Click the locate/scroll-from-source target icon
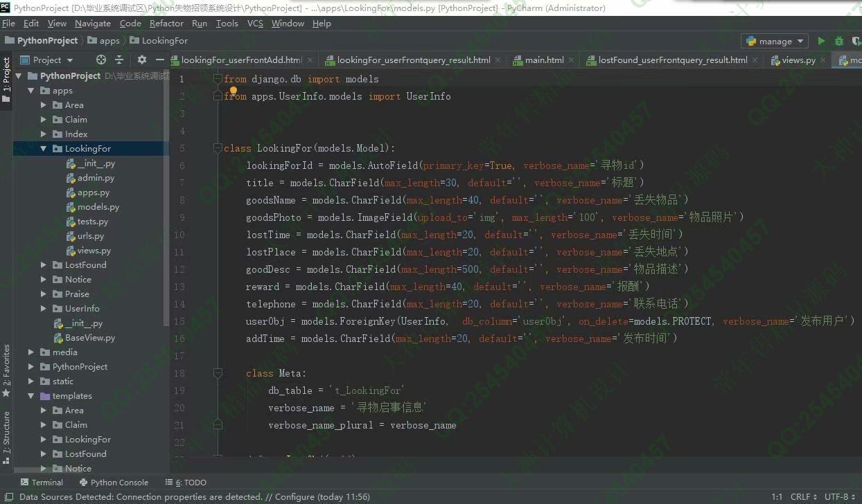 tap(101, 60)
